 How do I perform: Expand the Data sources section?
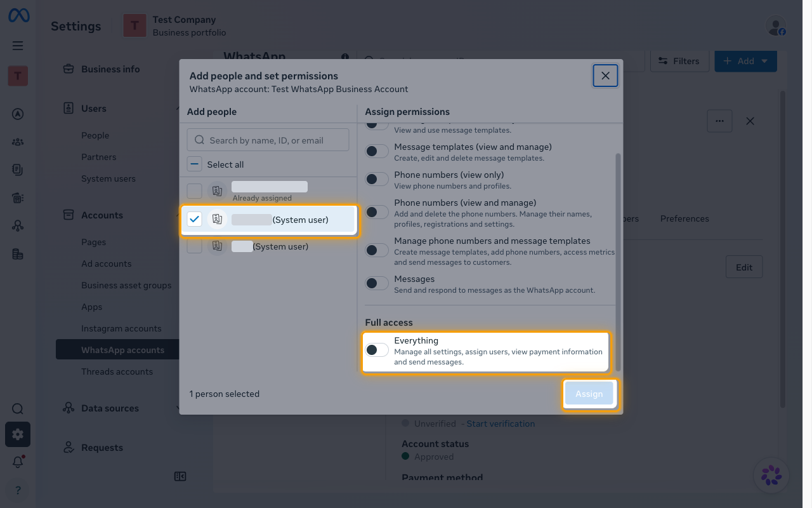120,408
